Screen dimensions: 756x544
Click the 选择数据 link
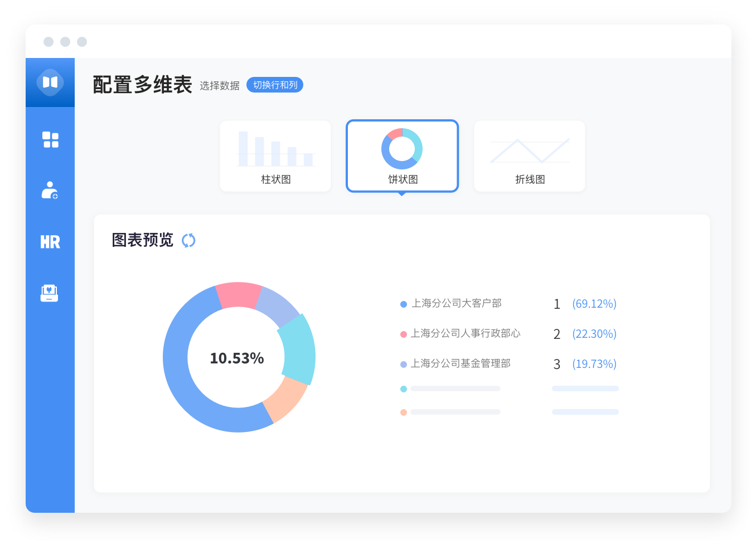click(220, 85)
